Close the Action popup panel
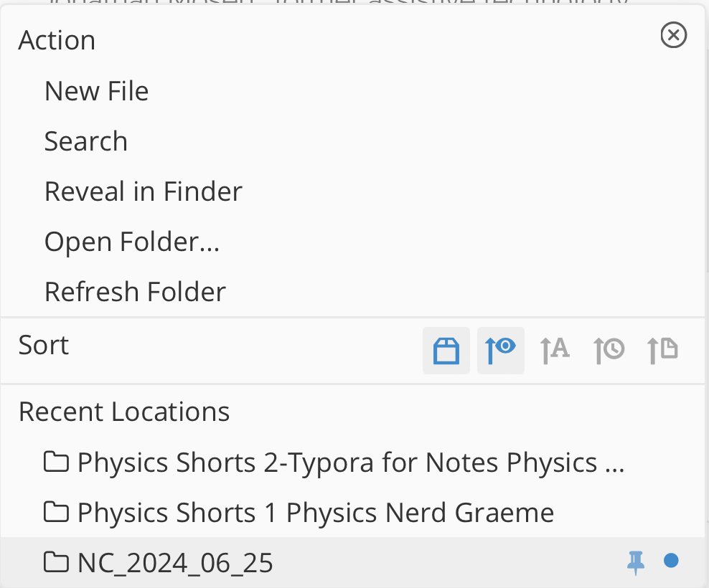The height and width of the screenshot is (588, 709). tap(673, 35)
